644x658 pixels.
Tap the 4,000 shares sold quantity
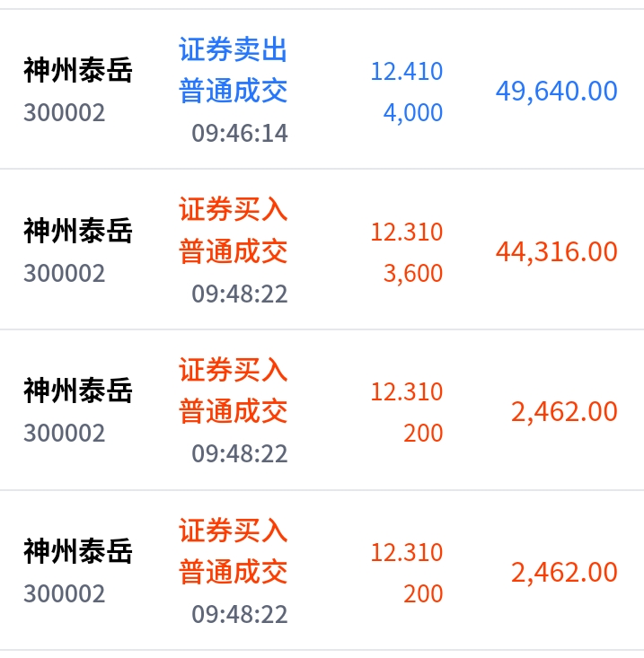[412, 113]
